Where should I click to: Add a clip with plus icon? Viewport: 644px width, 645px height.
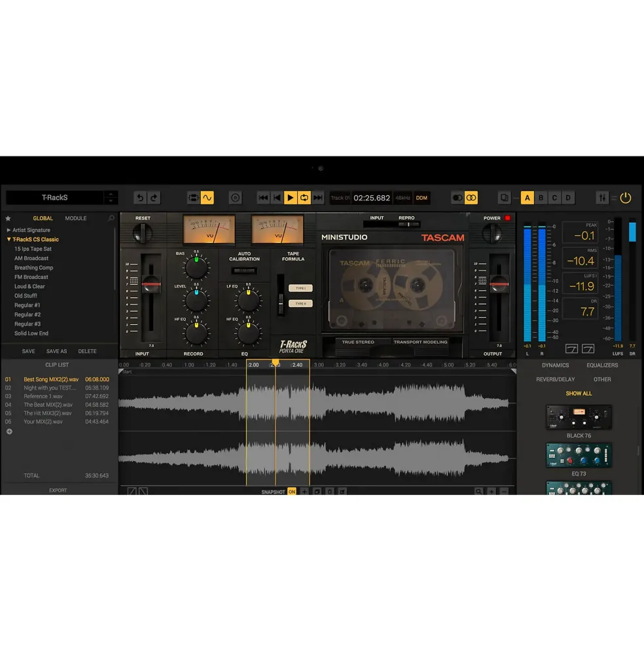pyautogui.click(x=9, y=432)
